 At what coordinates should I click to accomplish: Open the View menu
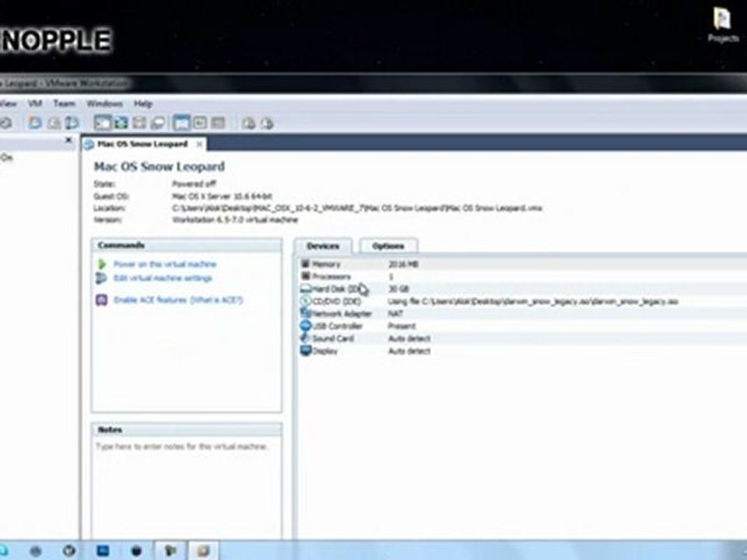pyautogui.click(x=8, y=103)
